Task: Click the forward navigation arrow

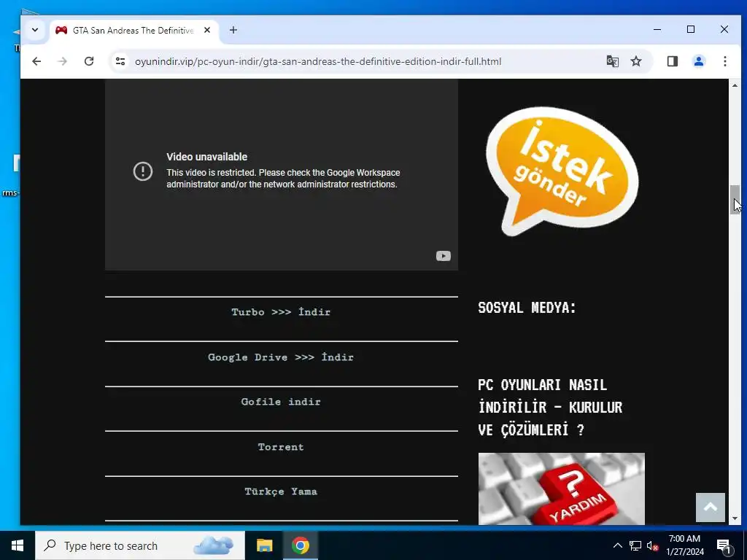Action: click(63, 61)
